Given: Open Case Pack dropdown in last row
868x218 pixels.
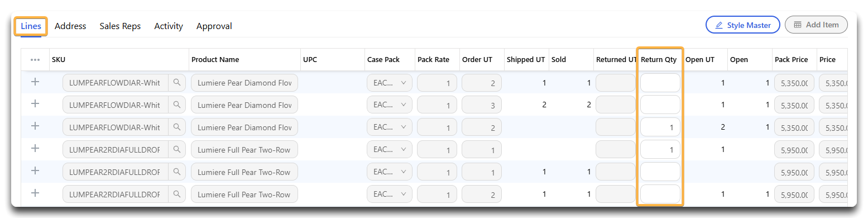Looking at the screenshot, I should click(390, 195).
